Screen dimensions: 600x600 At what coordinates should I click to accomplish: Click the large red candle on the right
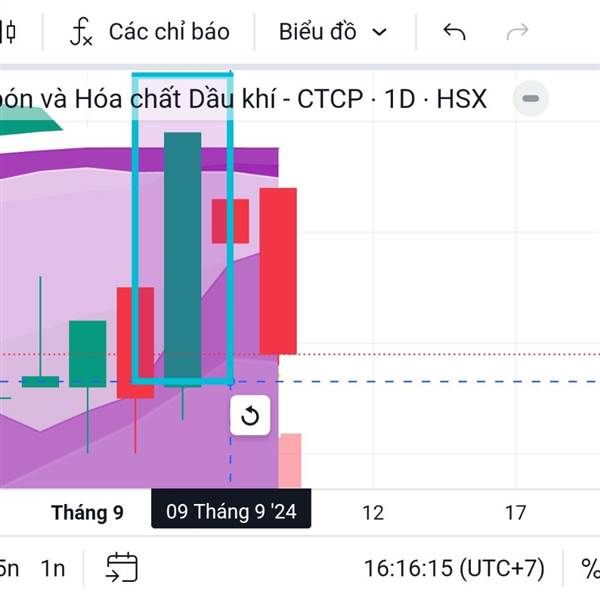278,270
